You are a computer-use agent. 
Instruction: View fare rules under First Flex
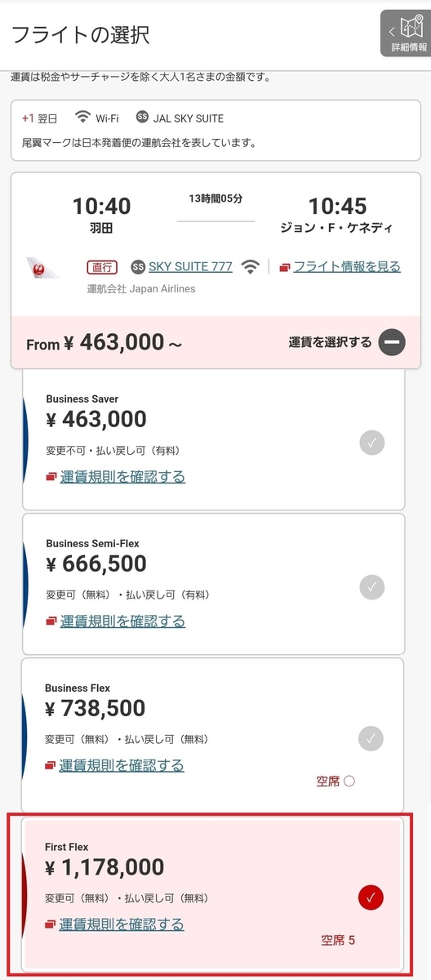click(x=122, y=924)
